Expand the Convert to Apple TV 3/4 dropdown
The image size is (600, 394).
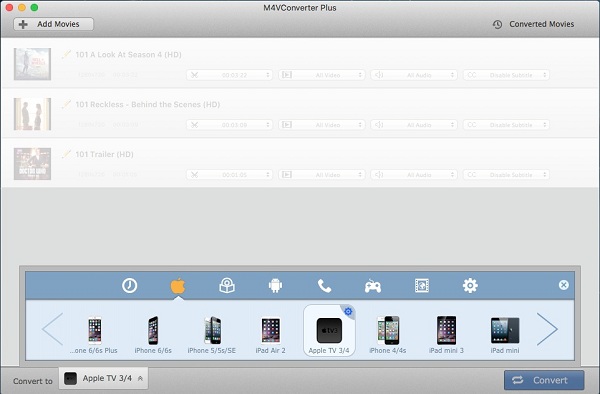(103, 378)
